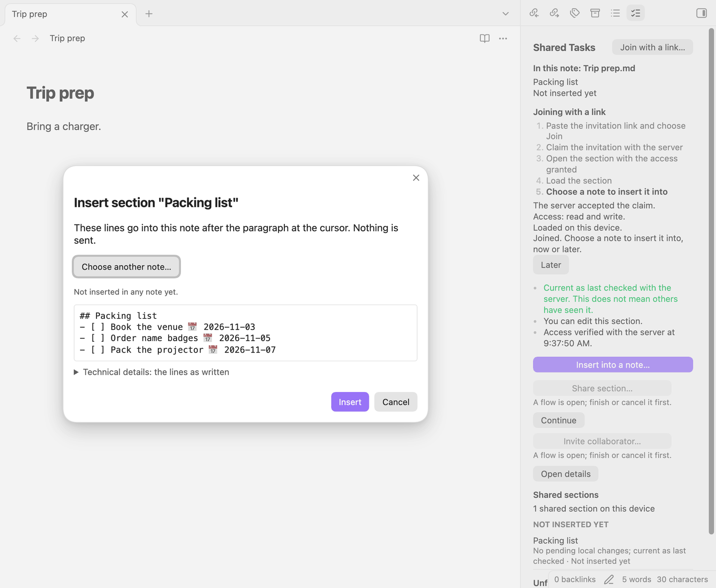Screen dimensions: 716x588
Task: Click the disabled Invite collaborator... button
Action: 602,441
